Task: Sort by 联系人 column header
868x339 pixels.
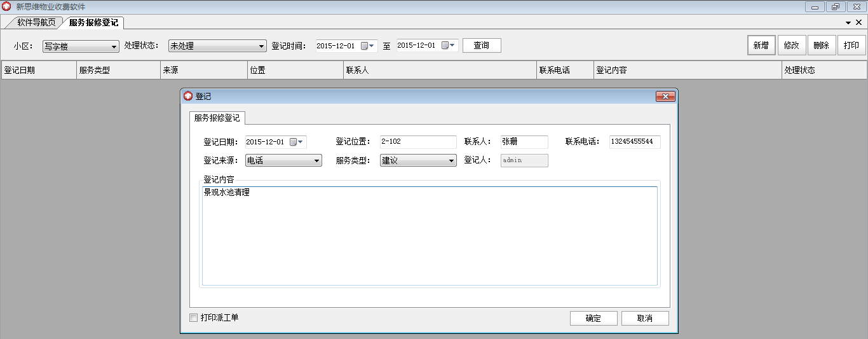Action: 440,70
